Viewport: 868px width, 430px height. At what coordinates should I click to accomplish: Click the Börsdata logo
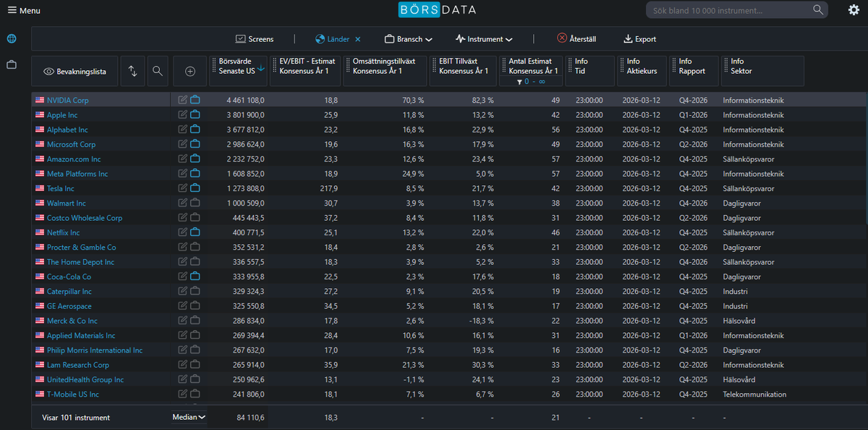437,10
